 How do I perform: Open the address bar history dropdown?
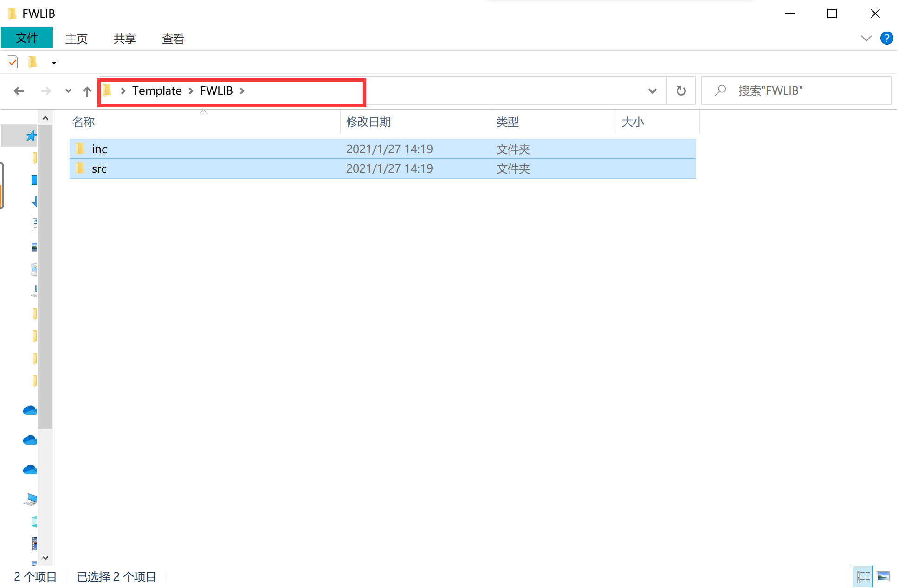pyautogui.click(x=652, y=91)
